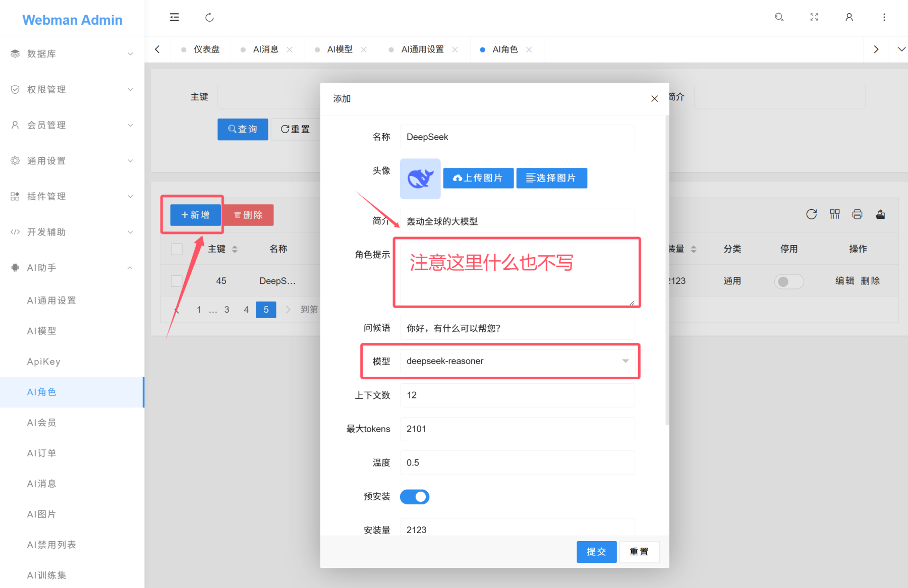Click the export table icon
908x588 pixels.
coord(880,214)
